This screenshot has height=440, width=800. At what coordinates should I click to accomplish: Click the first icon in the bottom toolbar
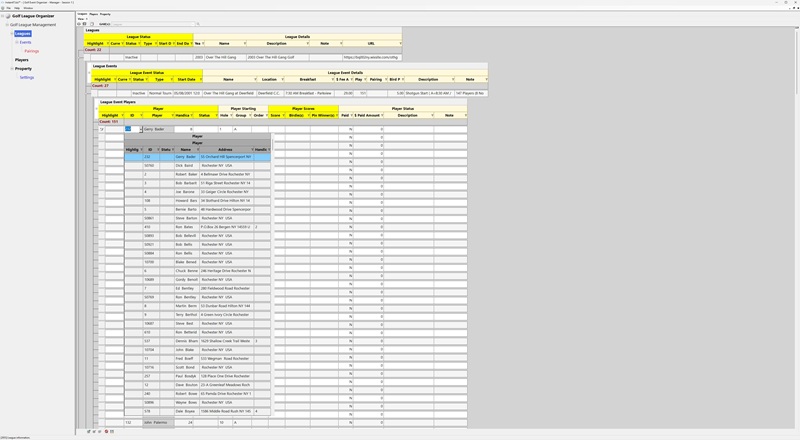[89, 431]
